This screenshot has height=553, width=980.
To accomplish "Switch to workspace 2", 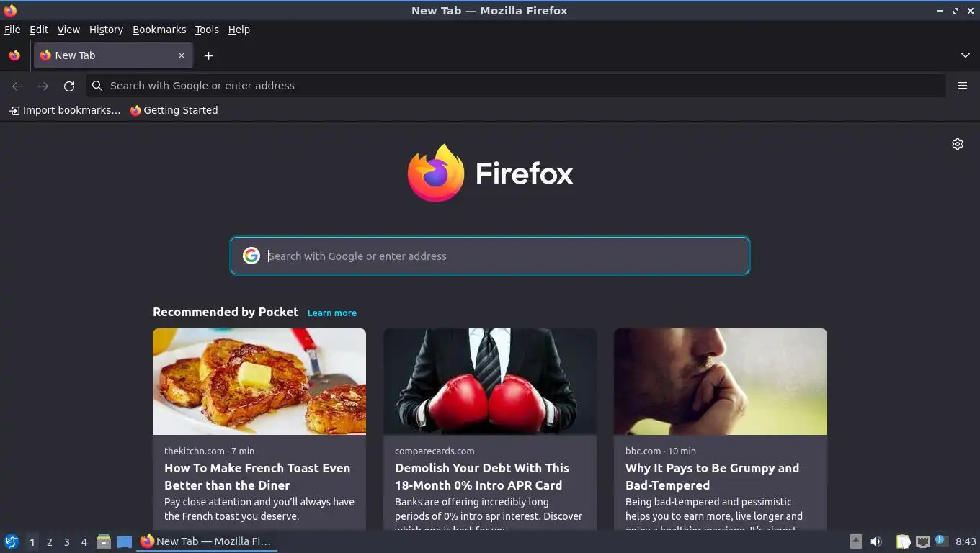I will point(49,541).
